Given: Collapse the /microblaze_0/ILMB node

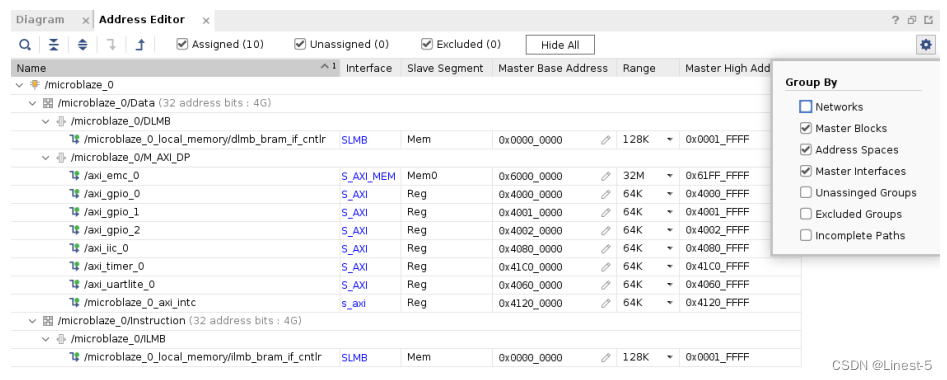Looking at the screenshot, I should tap(45, 339).
